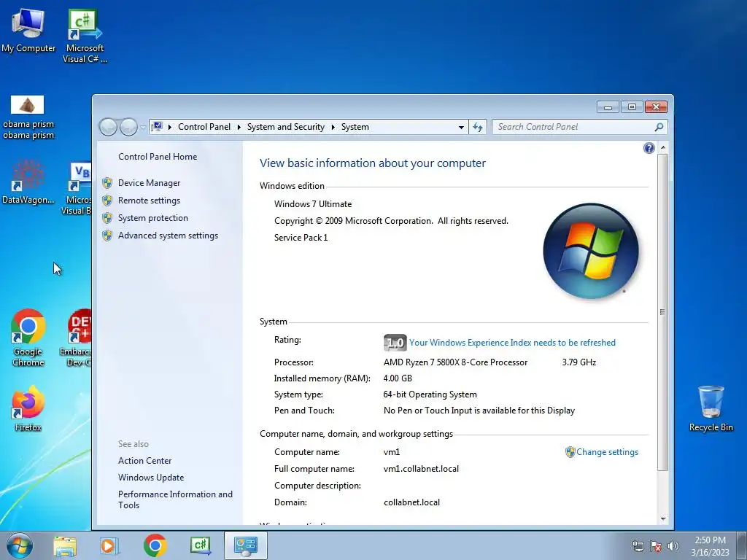Select the 4.00 GB memory value
Viewport: 747px width, 560px height.
398,378
